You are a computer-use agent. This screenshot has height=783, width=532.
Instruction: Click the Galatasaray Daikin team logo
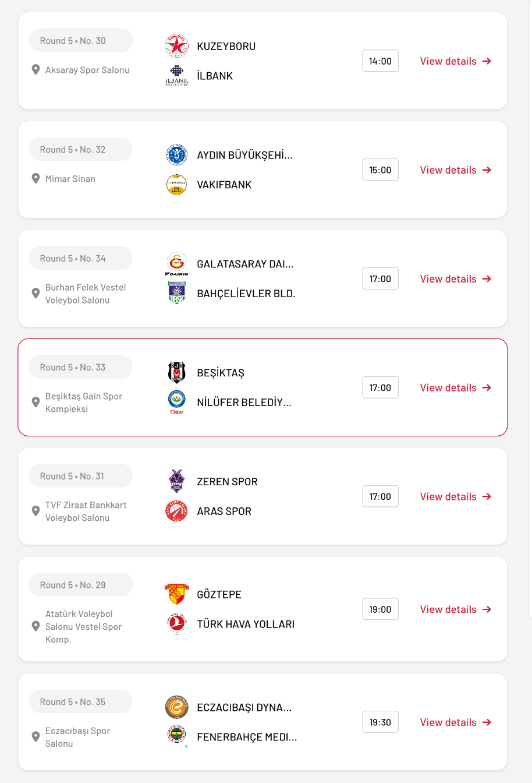(176, 264)
